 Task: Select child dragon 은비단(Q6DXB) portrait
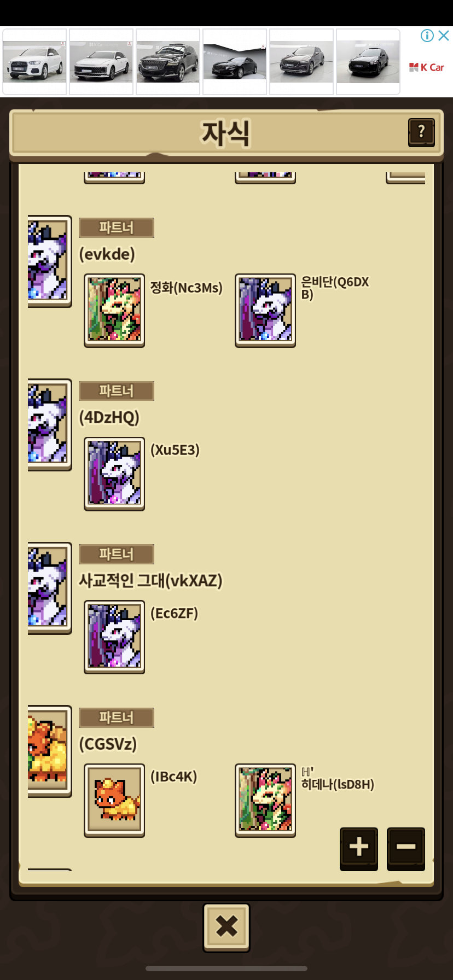pyautogui.click(x=265, y=310)
